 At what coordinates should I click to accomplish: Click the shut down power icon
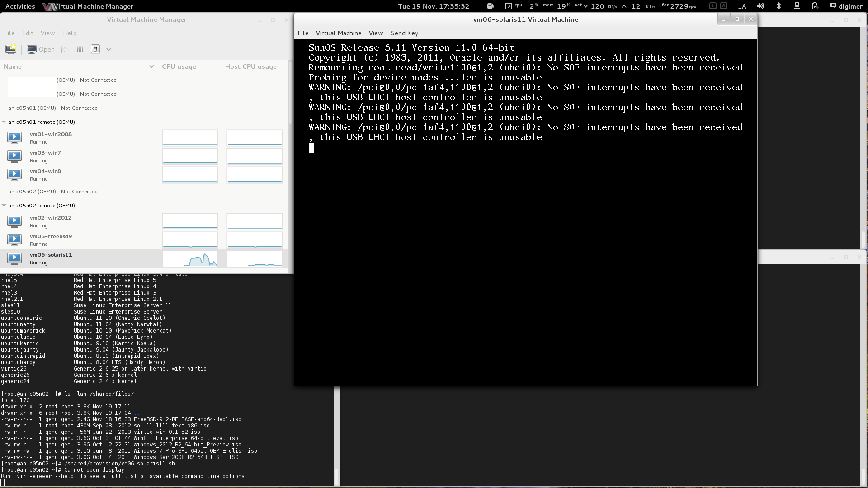(x=95, y=49)
